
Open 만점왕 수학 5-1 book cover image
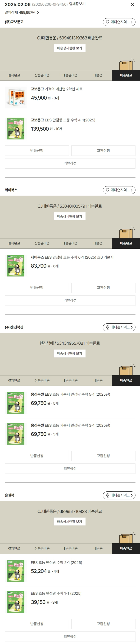coord(15,403)
